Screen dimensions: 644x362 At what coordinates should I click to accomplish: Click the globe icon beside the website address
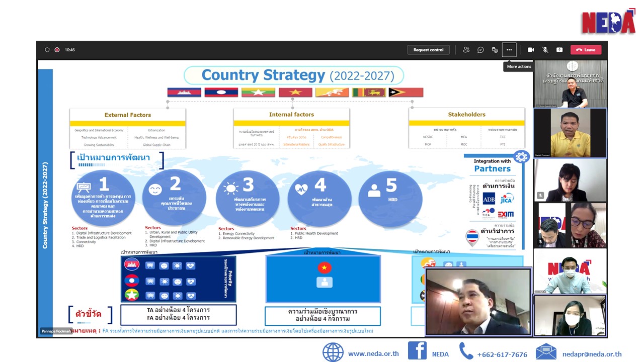(x=333, y=352)
